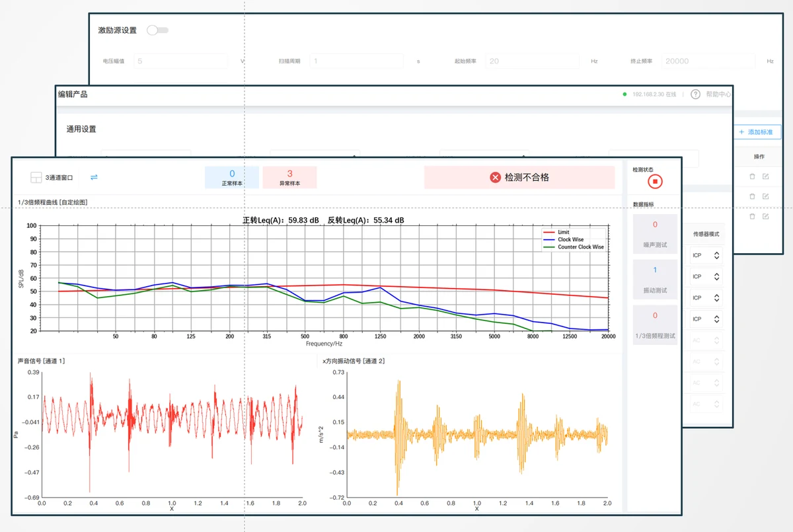Edit the second standard row under 操作
This screenshot has height=532, width=793.
point(765,196)
